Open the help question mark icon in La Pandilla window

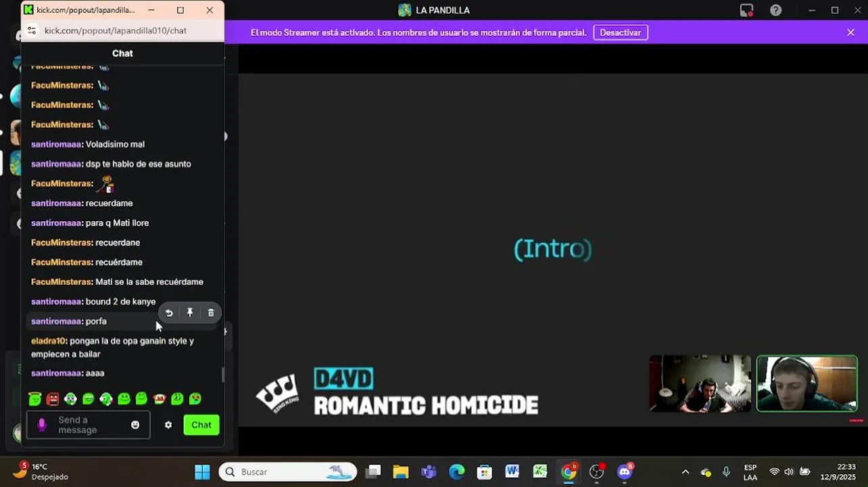tap(776, 10)
